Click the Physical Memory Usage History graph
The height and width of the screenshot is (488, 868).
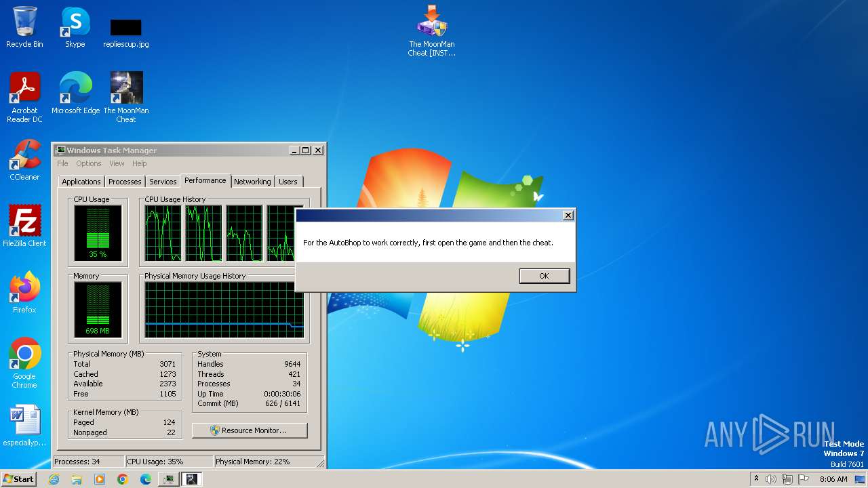[224, 310]
